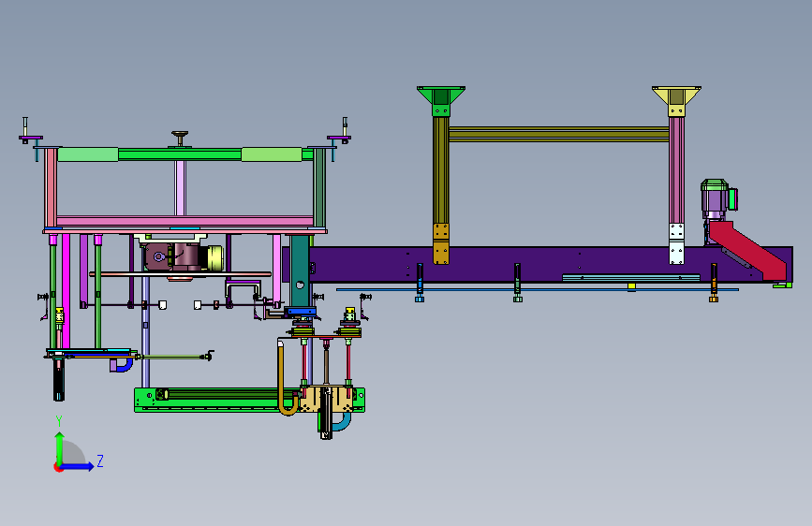Click the 'Z' label on the coordinate triad
812x526 pixels.
click(100, 460)
